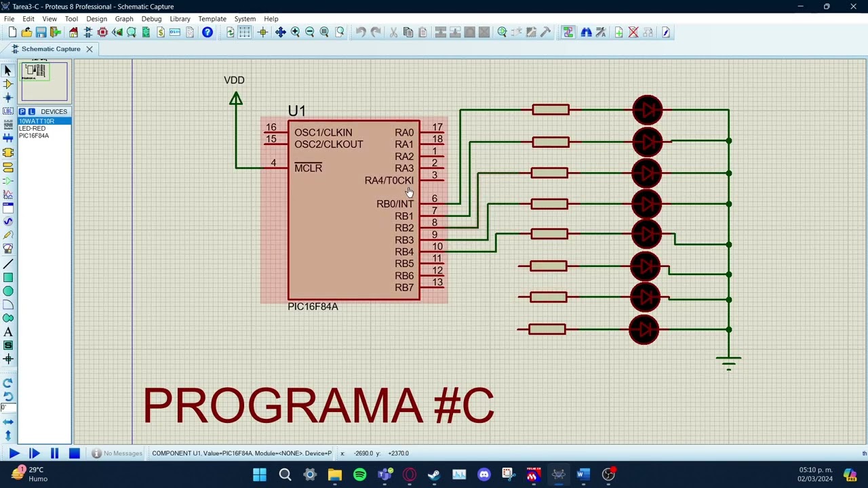Close the Schematic Capture tab

click(x=89, y=49)
